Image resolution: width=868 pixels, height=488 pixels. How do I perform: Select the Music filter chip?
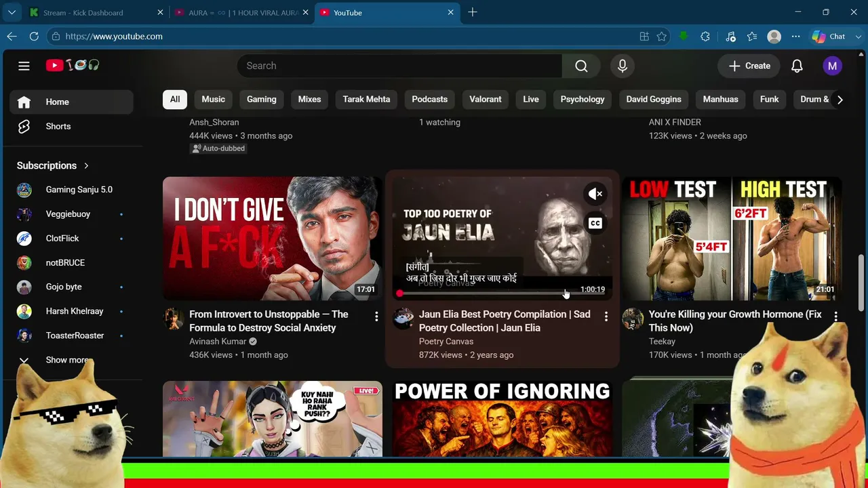(213, 100)
